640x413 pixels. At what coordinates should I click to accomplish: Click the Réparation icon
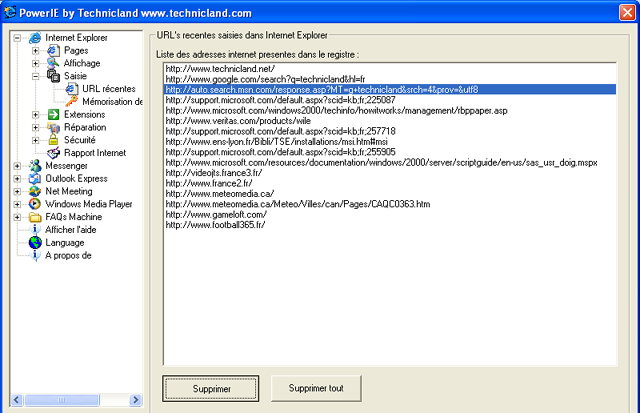(x=53, y=127)
